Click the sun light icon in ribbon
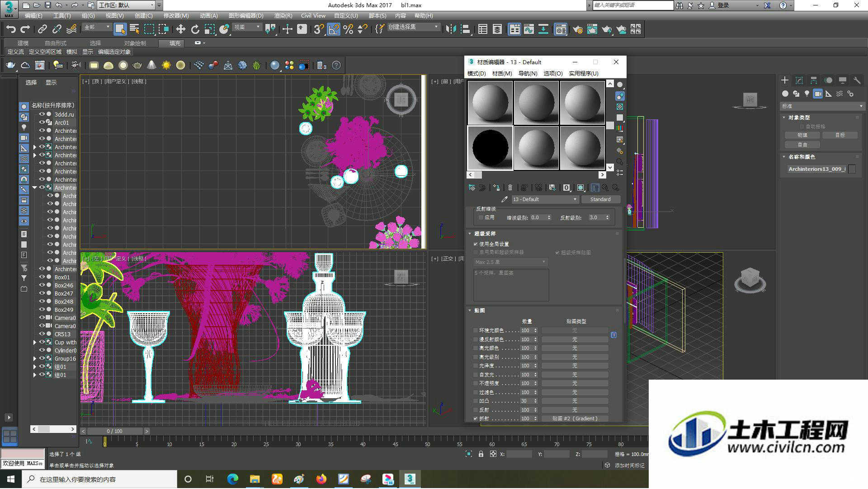 166,66
